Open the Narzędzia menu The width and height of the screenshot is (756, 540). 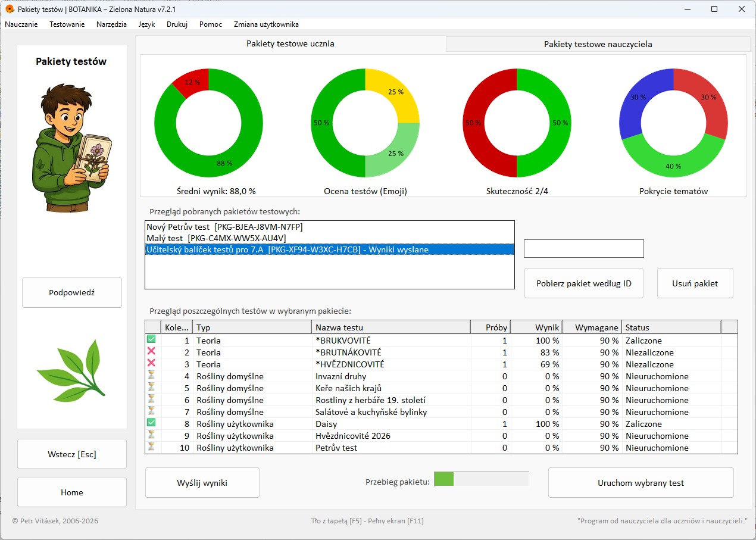click(111, 24)
